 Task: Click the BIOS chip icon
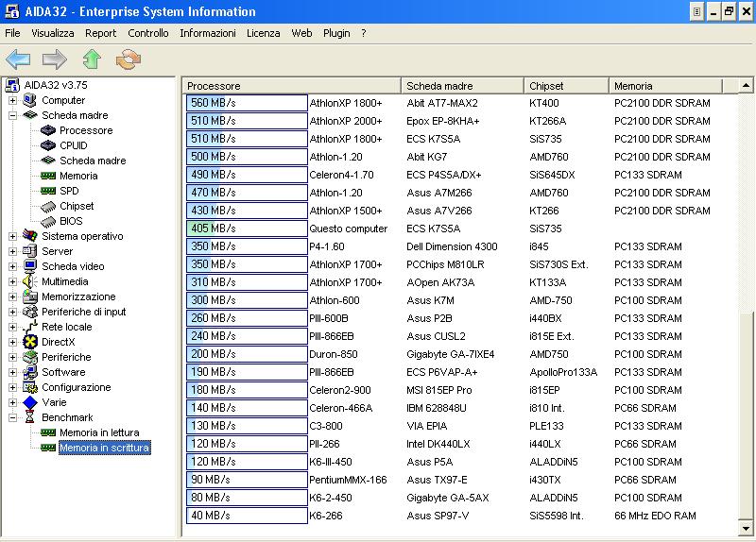48,221
